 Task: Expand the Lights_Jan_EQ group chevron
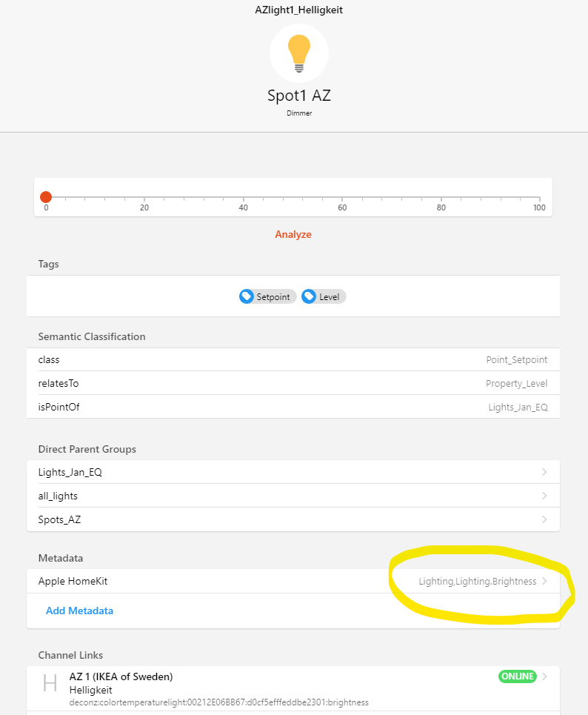pos(544,472)
